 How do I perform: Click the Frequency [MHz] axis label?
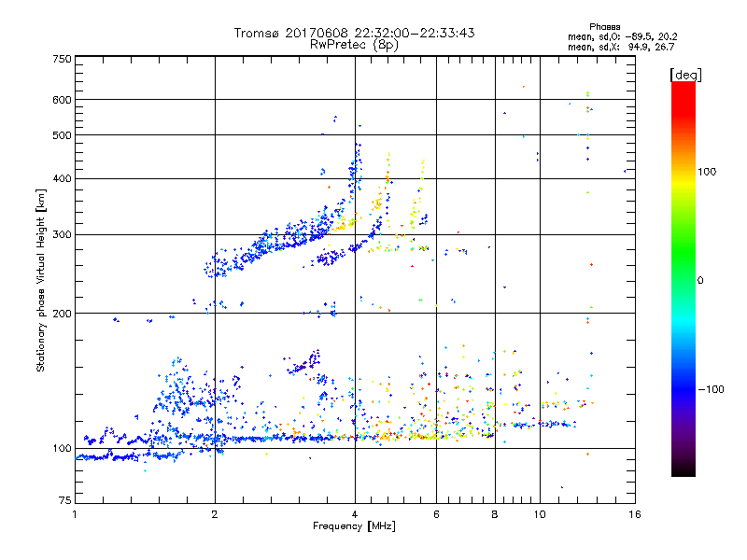354,527
